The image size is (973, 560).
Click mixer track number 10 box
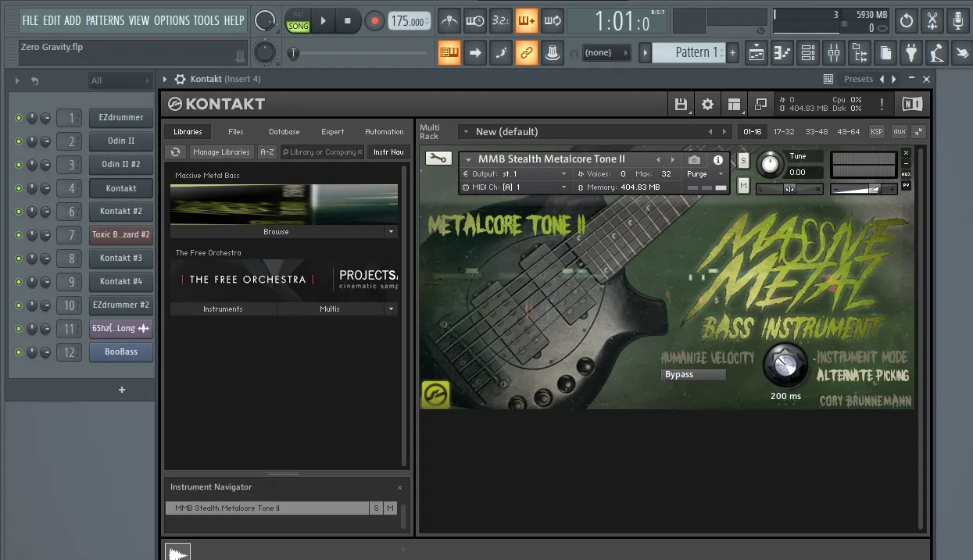[70, 305]
